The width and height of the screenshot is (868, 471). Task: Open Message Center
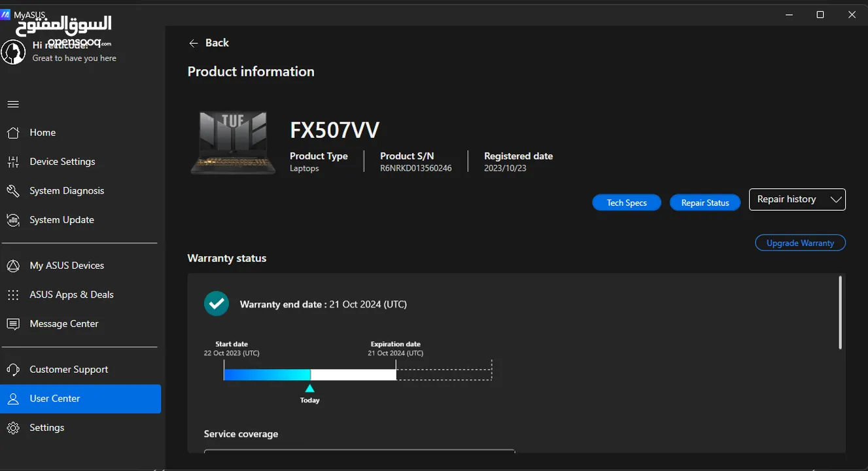80,324
